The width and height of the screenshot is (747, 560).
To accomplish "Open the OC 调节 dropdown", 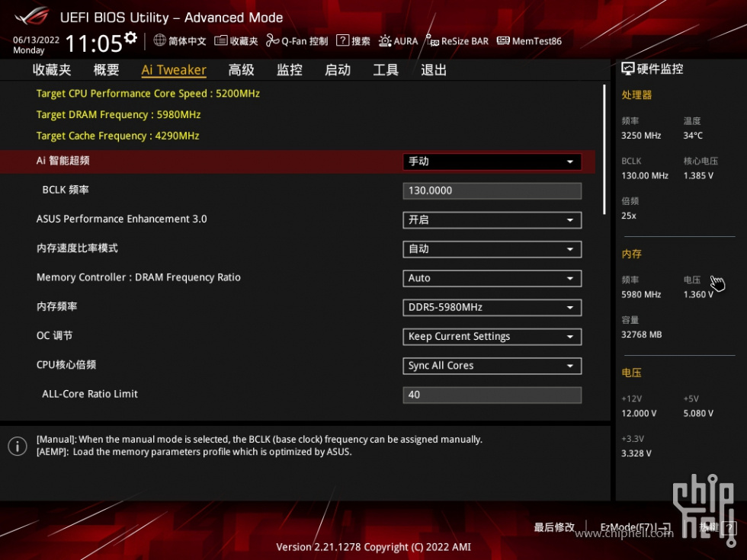I will [492, 337].
